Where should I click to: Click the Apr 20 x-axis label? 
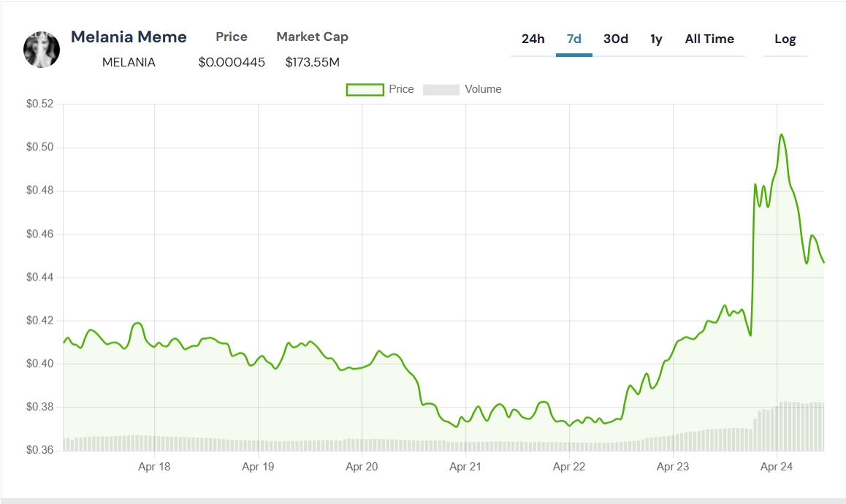pyautogui.click(x=362, y=467)
